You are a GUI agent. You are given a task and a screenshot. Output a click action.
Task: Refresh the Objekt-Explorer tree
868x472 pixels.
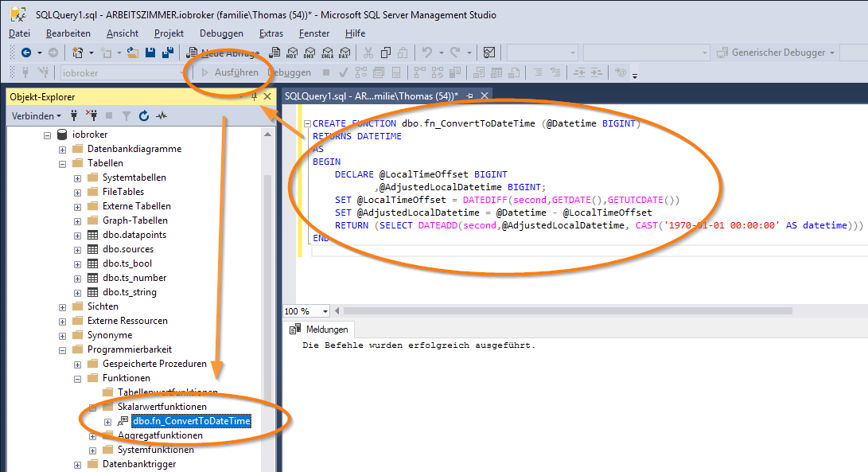pos(144,115)
